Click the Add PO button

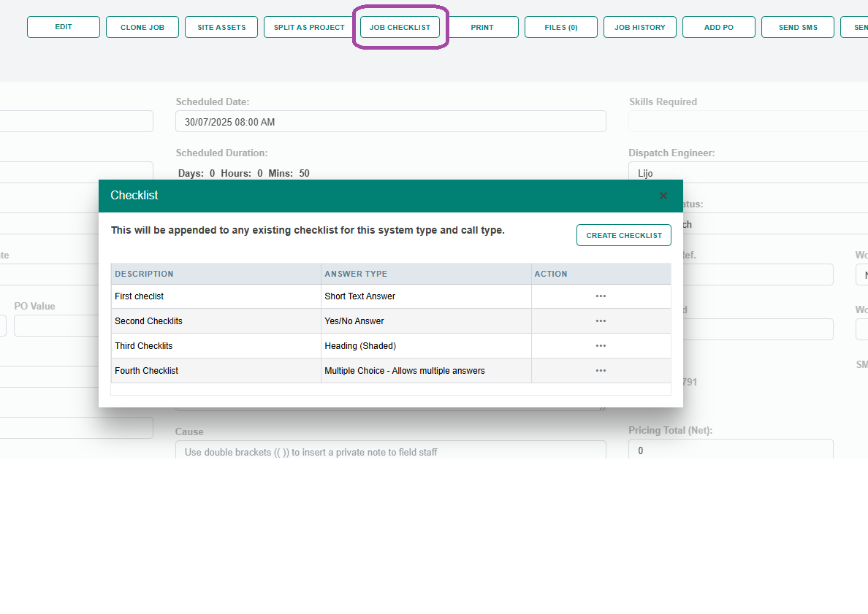[x=719, y=27]
